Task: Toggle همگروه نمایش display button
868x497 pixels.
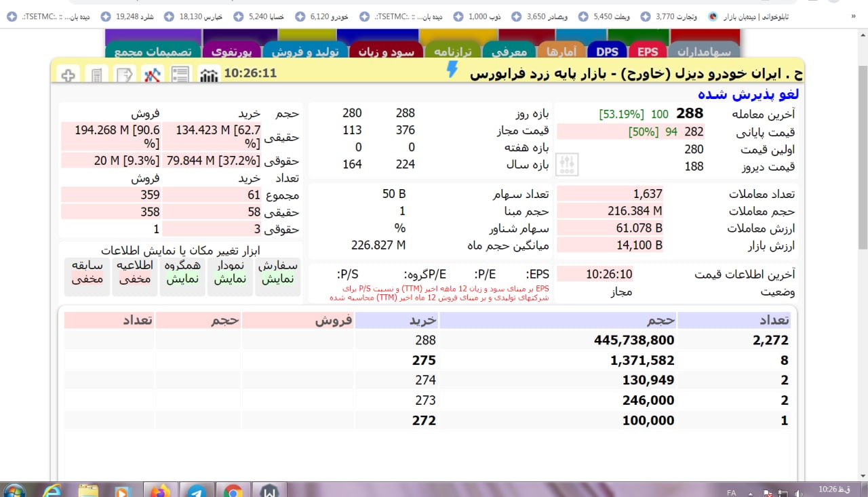Action: tap(182, 277)
